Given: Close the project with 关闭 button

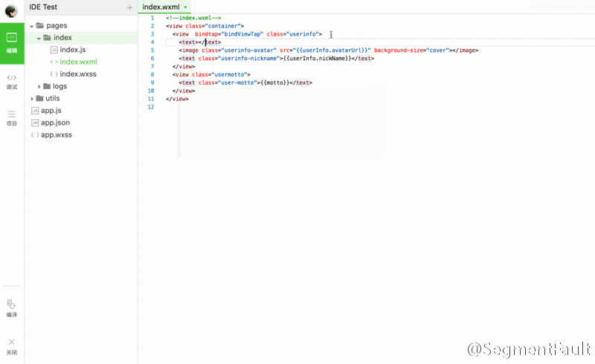Looking at the screenshot, I should click(x=12, y=347).
